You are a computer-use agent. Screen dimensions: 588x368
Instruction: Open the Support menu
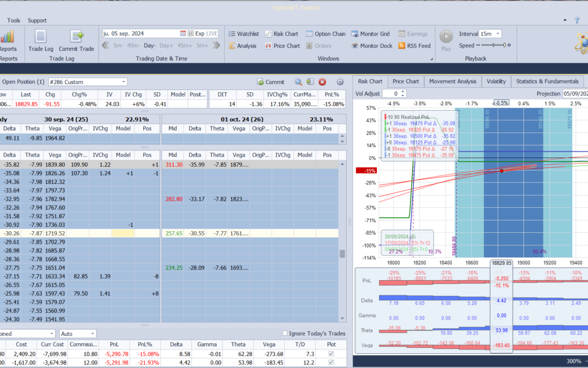(x=37, y=20)
